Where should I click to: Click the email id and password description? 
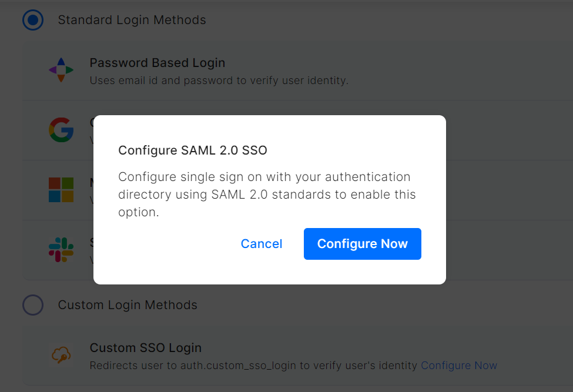point(219,80)
